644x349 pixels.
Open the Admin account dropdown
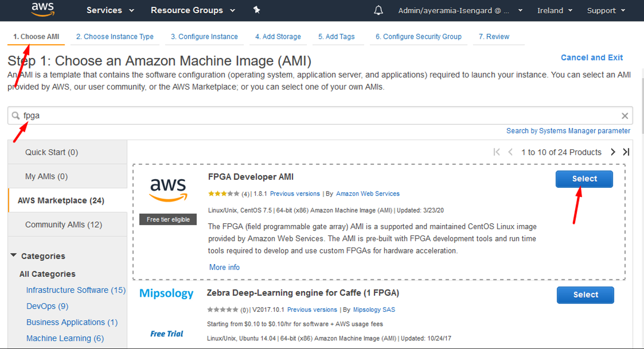pyautogui.click(x=461, y=11)
